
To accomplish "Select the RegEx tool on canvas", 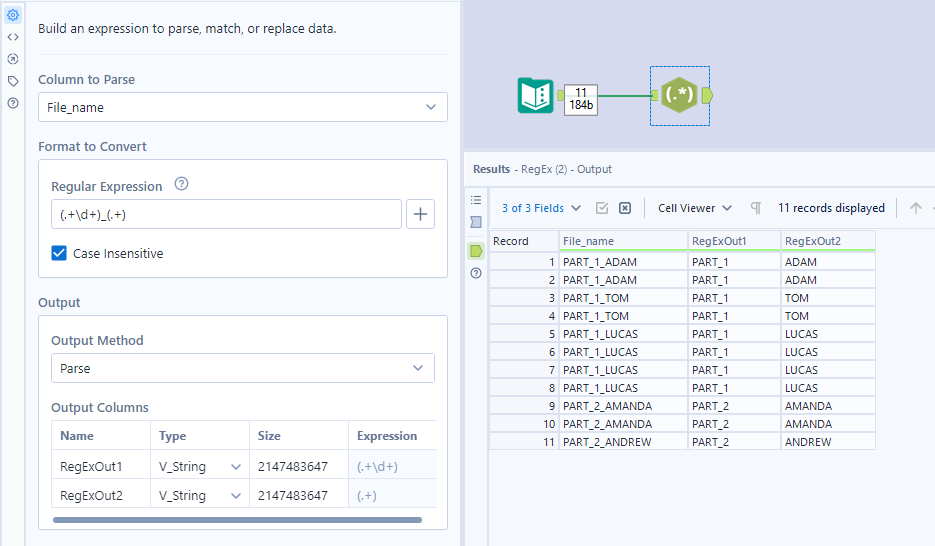I will point(680,95).
